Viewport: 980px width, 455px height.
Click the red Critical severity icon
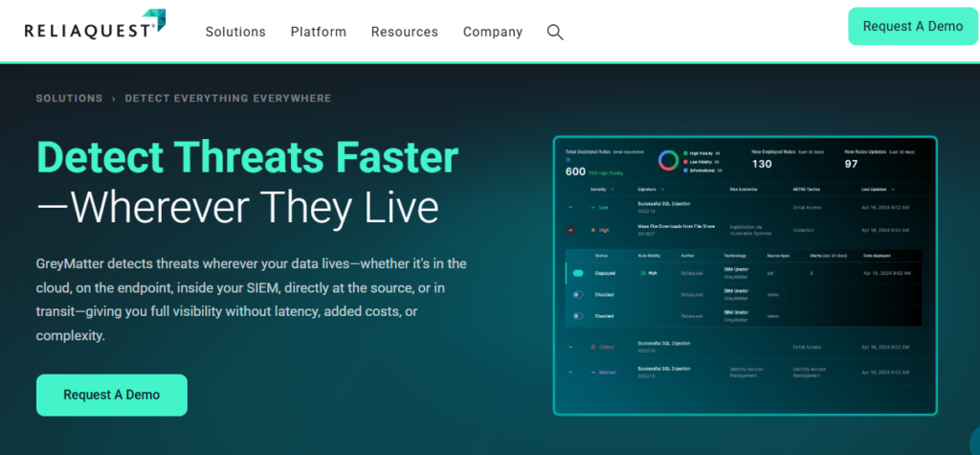coord(593,347)
